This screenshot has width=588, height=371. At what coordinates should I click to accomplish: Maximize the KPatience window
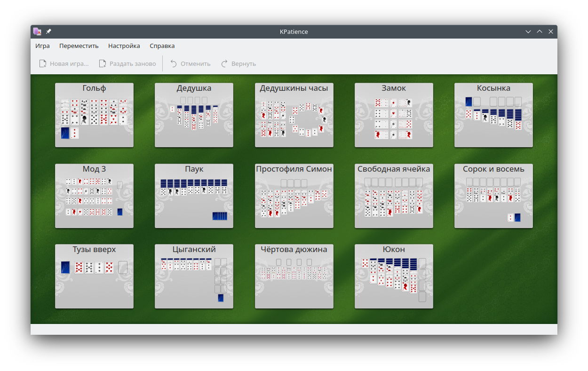(x=540, y=32)
